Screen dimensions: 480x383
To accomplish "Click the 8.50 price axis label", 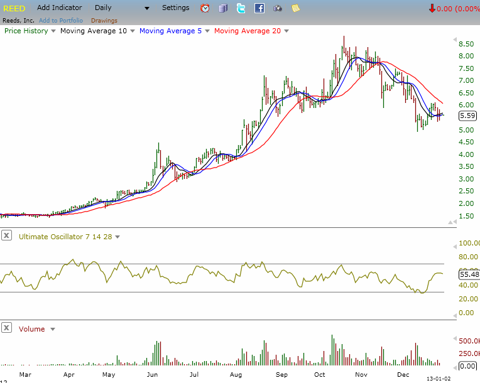I will 466,44.
